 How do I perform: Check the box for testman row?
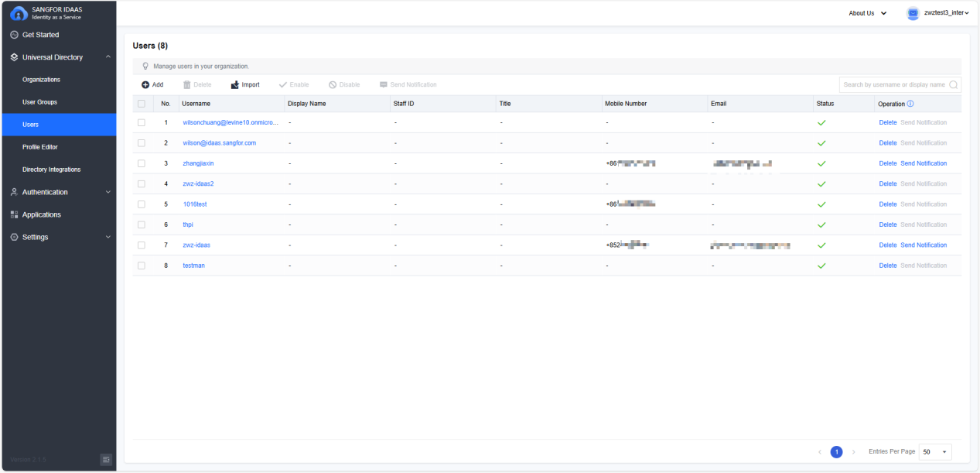coord(141,266)
